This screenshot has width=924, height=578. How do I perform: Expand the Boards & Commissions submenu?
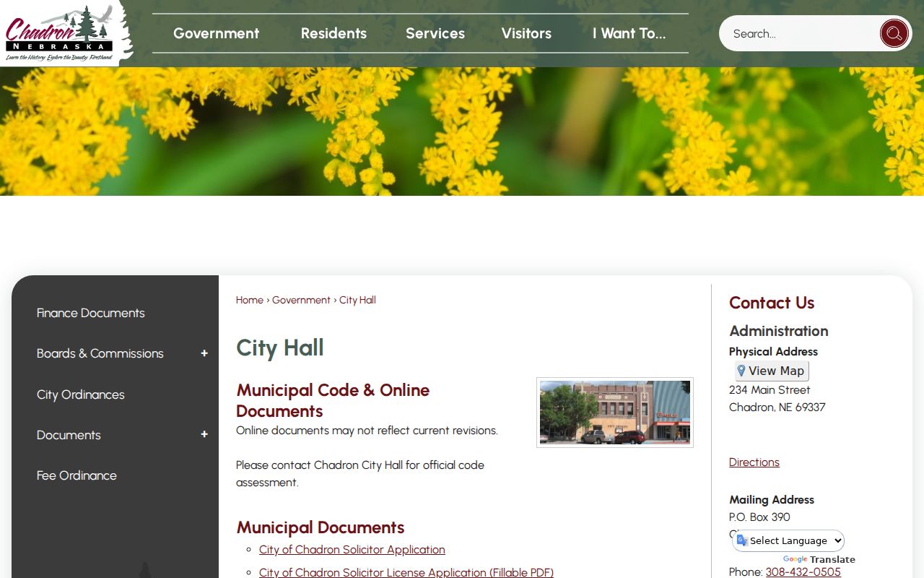(x=204, y=353)
